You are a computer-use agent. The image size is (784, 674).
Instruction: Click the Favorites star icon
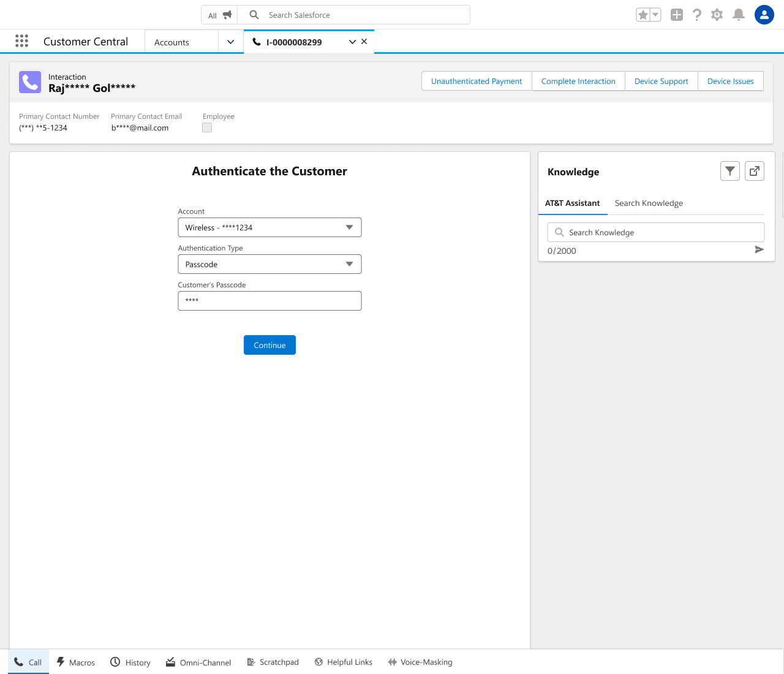[x=643, y=15]
